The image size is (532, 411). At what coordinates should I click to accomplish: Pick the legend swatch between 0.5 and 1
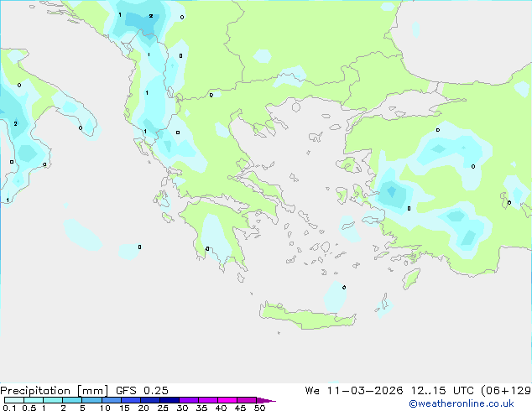34,400
